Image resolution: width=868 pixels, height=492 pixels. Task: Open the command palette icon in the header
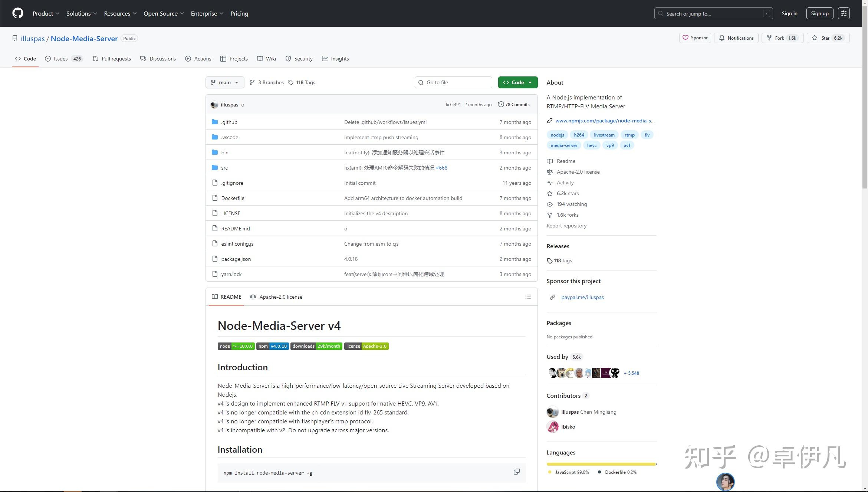tap(844, 13)
